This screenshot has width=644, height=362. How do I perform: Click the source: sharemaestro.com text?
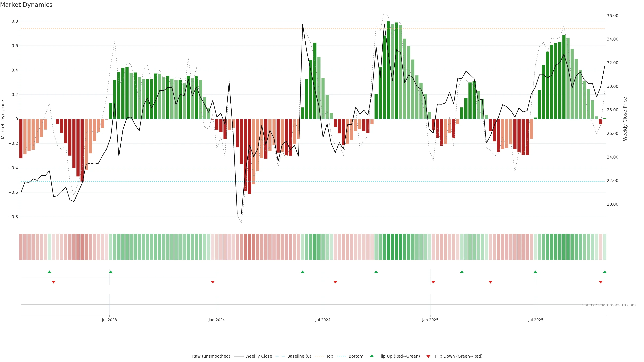(609, 305)
